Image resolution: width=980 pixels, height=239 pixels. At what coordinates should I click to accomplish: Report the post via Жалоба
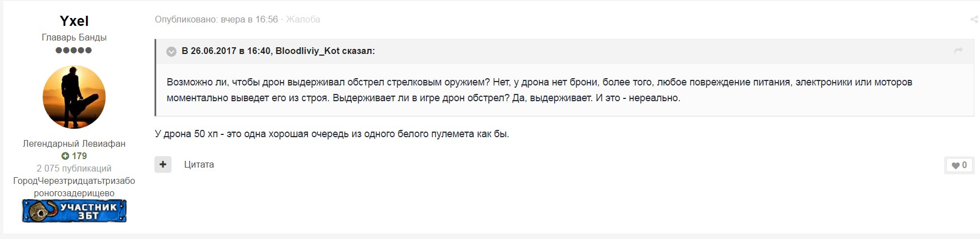(x=303, y=19)
